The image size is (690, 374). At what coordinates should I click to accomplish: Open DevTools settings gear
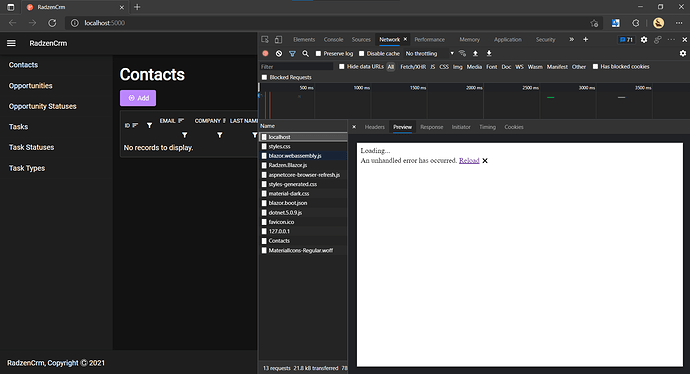(x=644, y=40)
